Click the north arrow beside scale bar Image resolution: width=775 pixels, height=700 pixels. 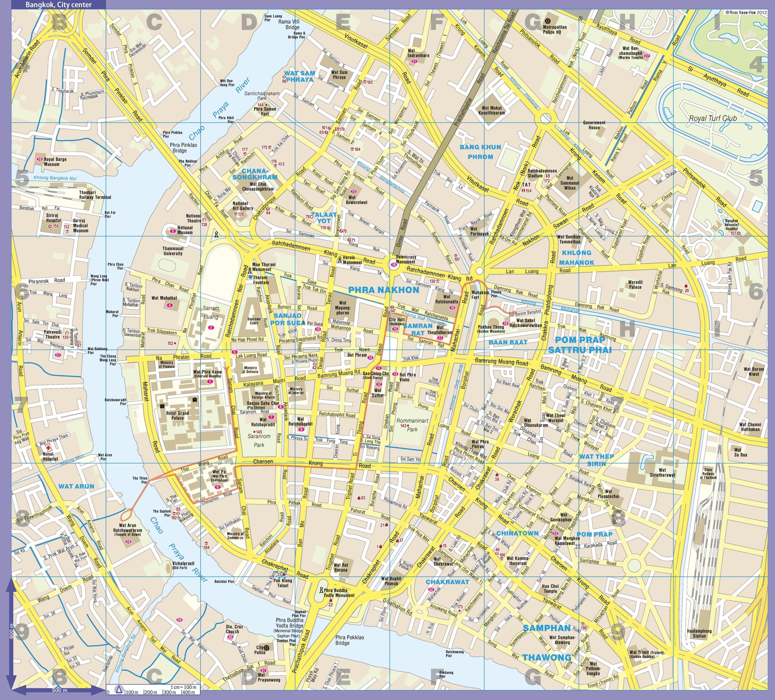119,690
